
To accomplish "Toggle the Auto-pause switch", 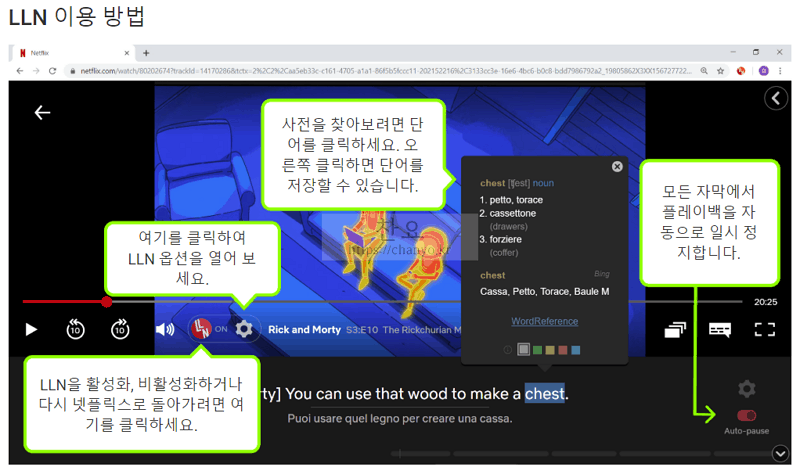I will pyautogui.click(x=746, y=415).
